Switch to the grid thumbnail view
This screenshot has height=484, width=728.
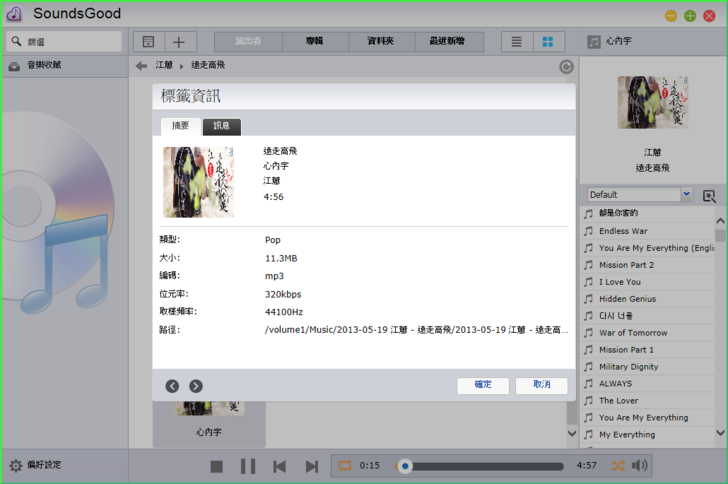point(547,42)
